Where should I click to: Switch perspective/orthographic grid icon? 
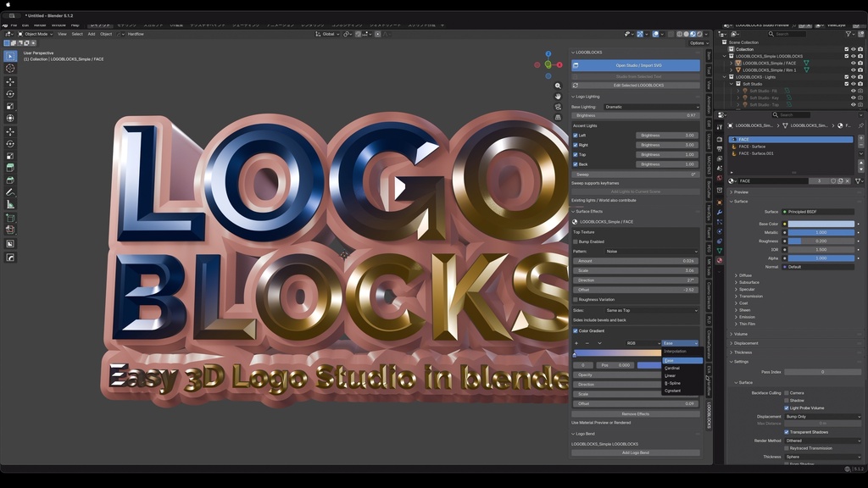(x=558, y=117)
